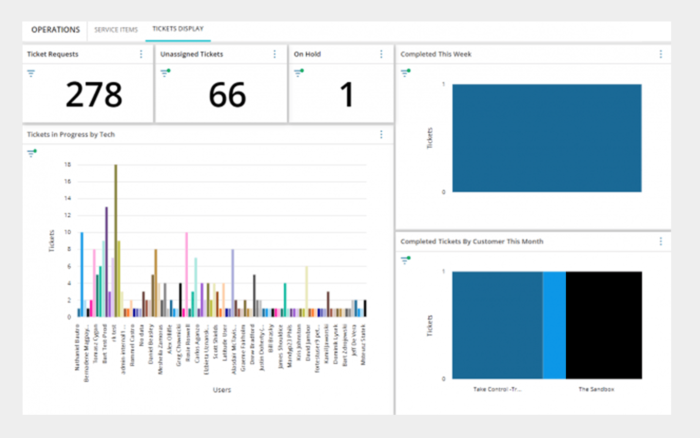Click filter icon in Ticket Requests widget
The image size is (700, 438).
tap(31, 73)
